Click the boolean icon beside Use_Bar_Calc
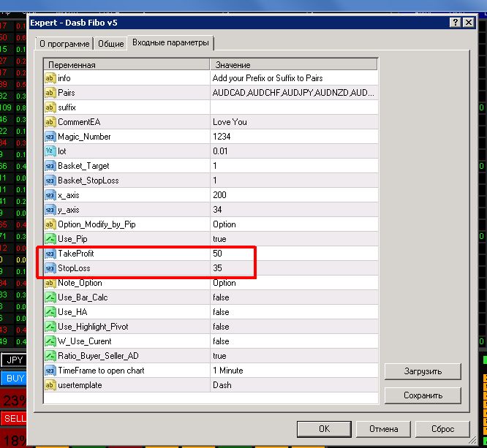The image size is (487, 448). [50, 297]
